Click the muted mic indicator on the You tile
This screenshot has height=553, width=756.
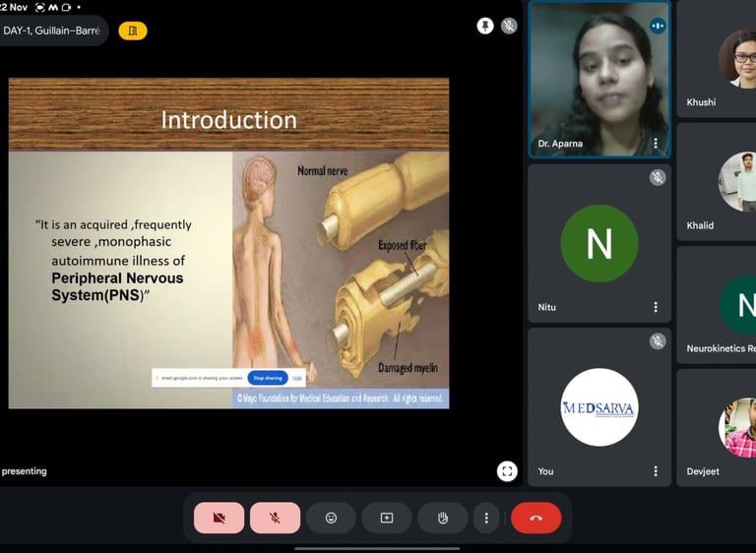(658, 341)
